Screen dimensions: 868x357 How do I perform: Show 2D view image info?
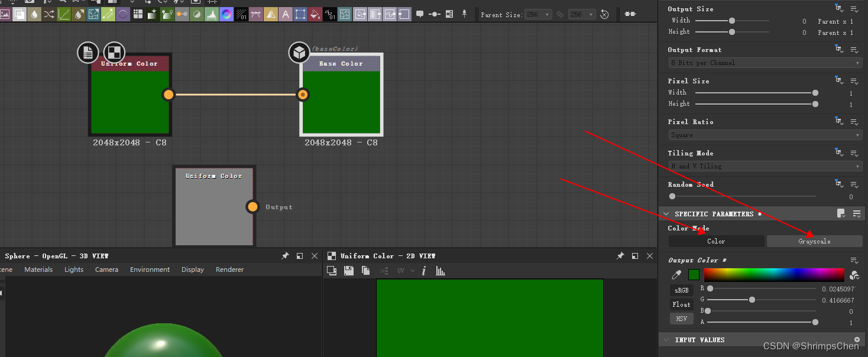(x=423, y=271)
